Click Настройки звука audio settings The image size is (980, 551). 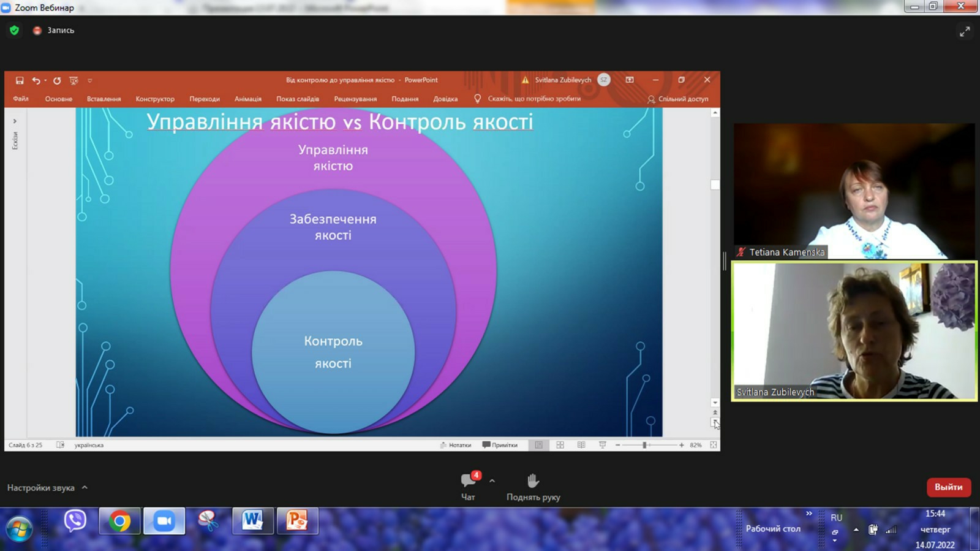tap(41, 488)
